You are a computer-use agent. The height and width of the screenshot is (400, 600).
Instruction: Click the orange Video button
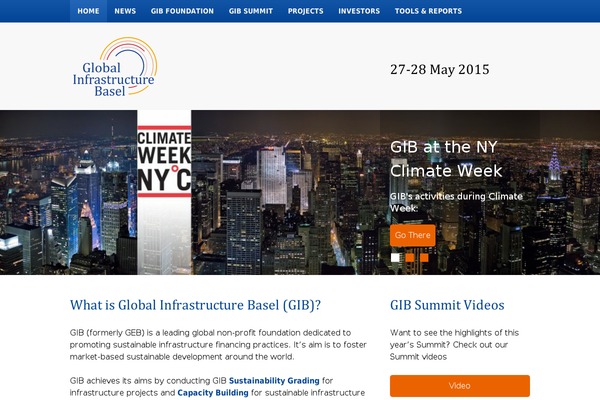point(460,386)
